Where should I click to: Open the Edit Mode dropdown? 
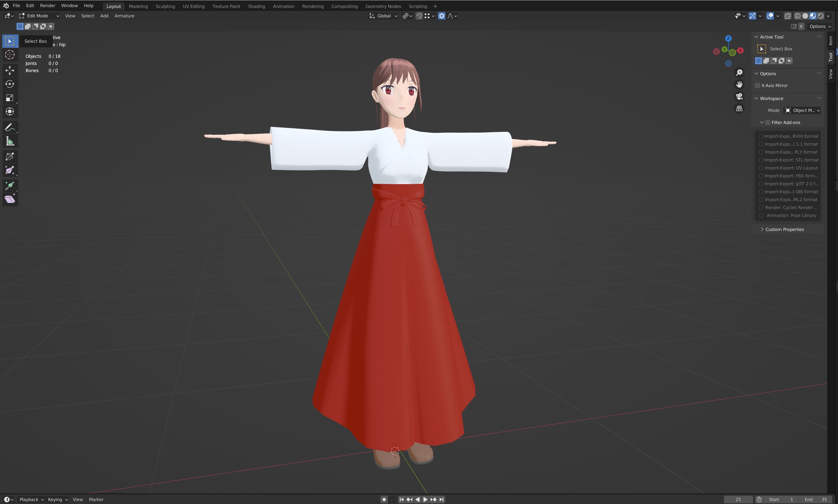39,16
